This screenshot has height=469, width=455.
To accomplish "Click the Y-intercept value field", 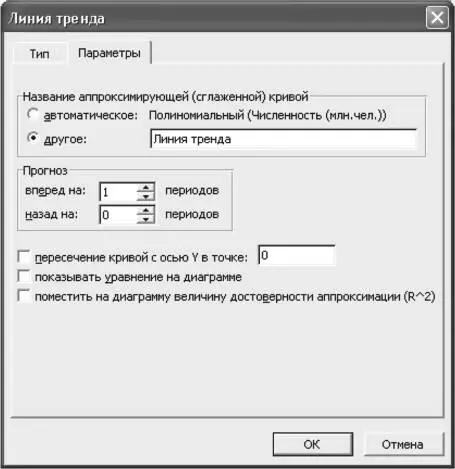I will point(297,255).
